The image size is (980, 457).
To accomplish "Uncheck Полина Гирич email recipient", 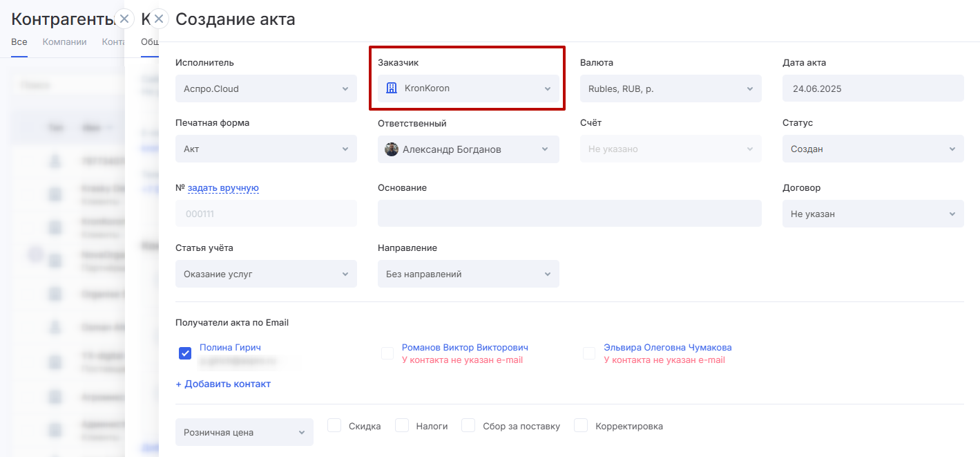I will coord(185,353).
